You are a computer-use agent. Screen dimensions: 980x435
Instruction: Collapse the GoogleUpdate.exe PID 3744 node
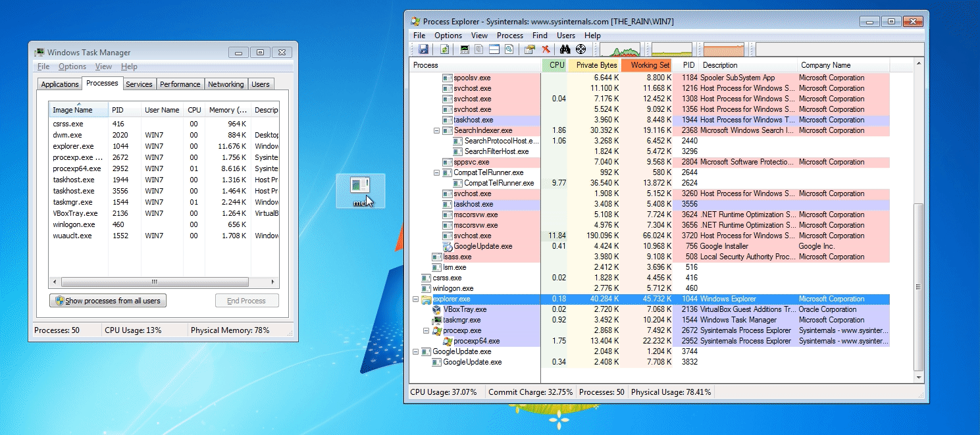[415, 351]
